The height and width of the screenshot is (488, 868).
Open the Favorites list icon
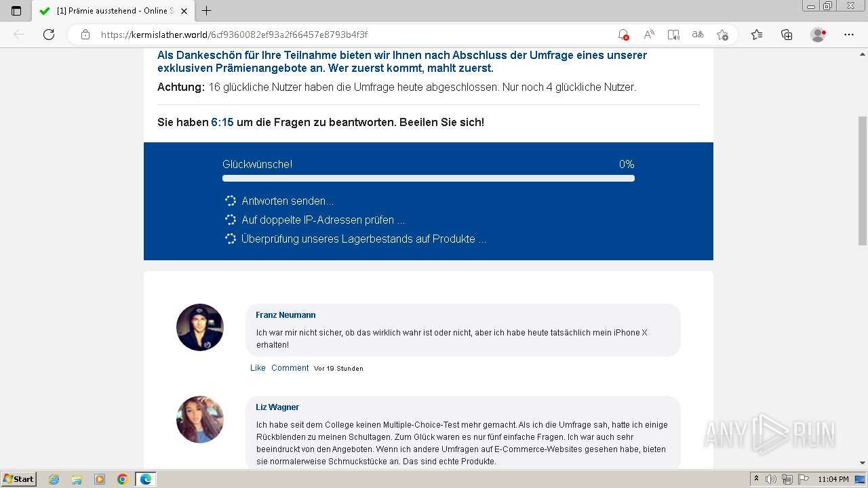pyautogui.click(x=757, y=35)
